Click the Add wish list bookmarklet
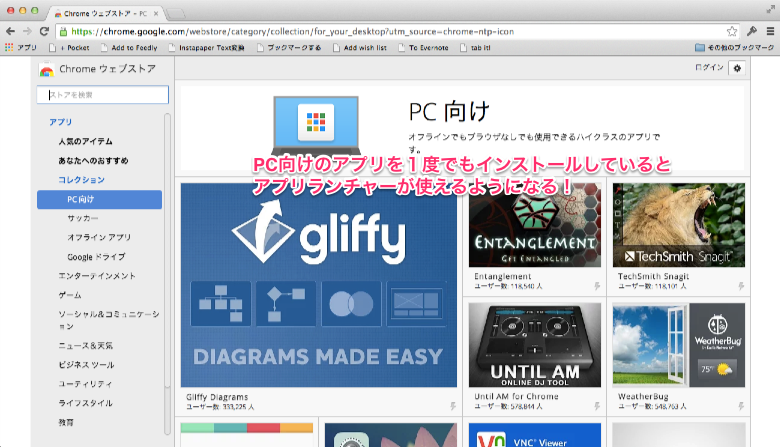The image size is (780, 447). click(x=360, y=48)
